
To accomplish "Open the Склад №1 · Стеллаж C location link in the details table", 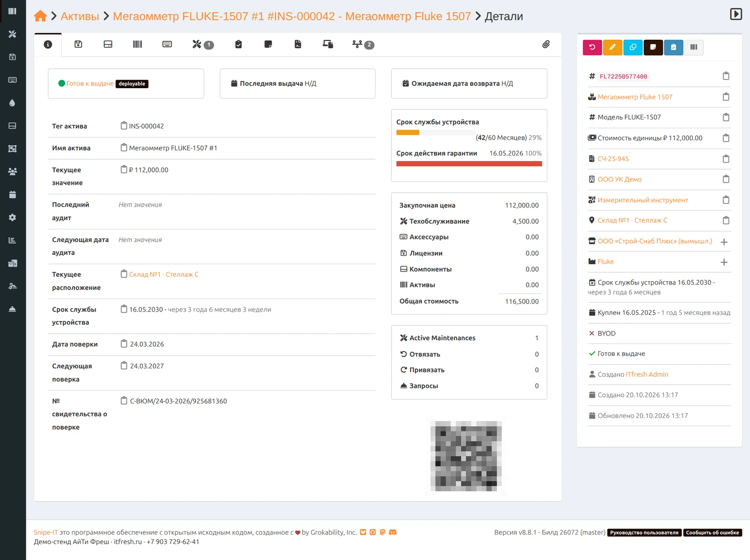I will coord(164,275).
